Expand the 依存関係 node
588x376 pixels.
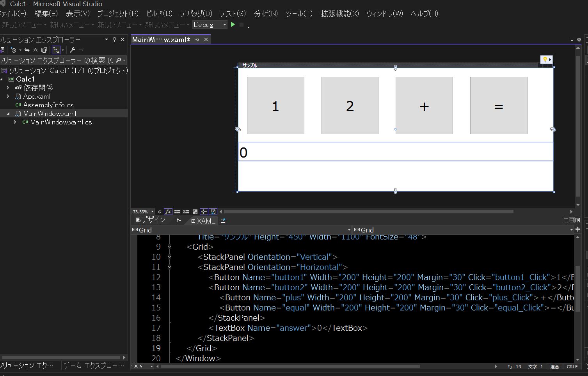click(8, 88)
